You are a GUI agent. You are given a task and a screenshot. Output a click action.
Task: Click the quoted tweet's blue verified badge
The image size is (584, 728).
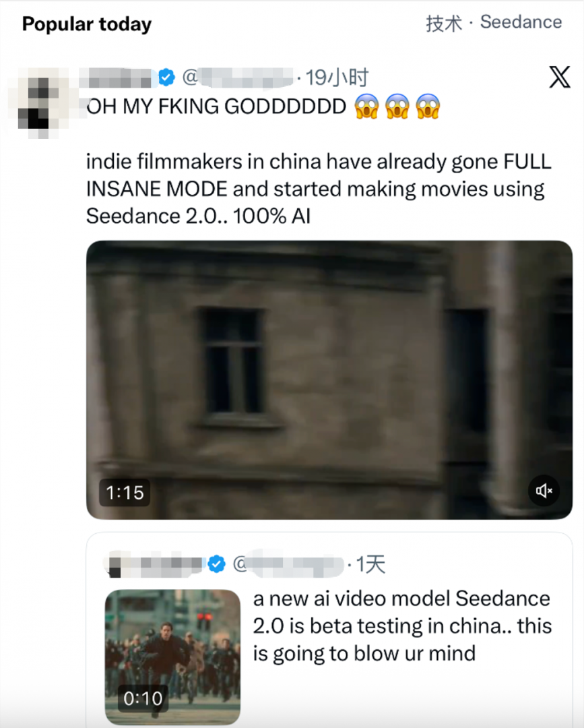(x=216, y=564)
